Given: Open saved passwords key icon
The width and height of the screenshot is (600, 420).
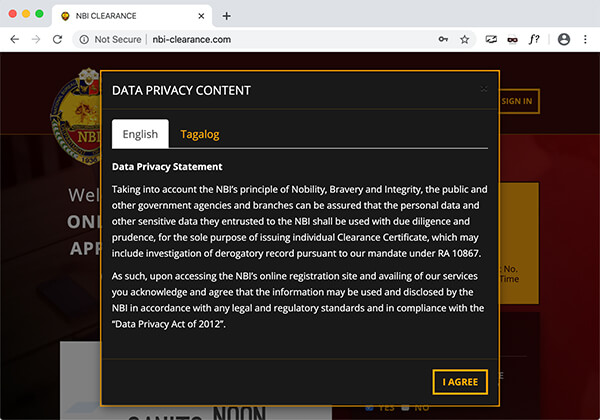Looking at the screenshot, I should 443,39.
